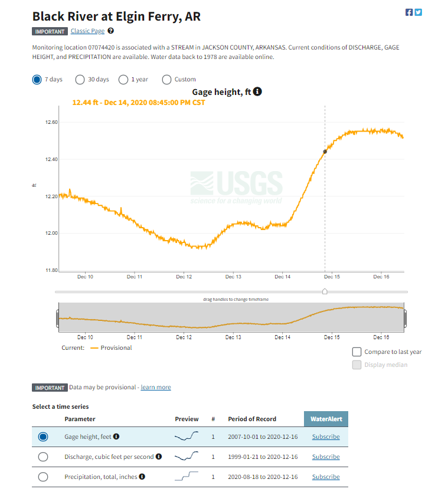Select the 30 days time range

coord(80,80)
